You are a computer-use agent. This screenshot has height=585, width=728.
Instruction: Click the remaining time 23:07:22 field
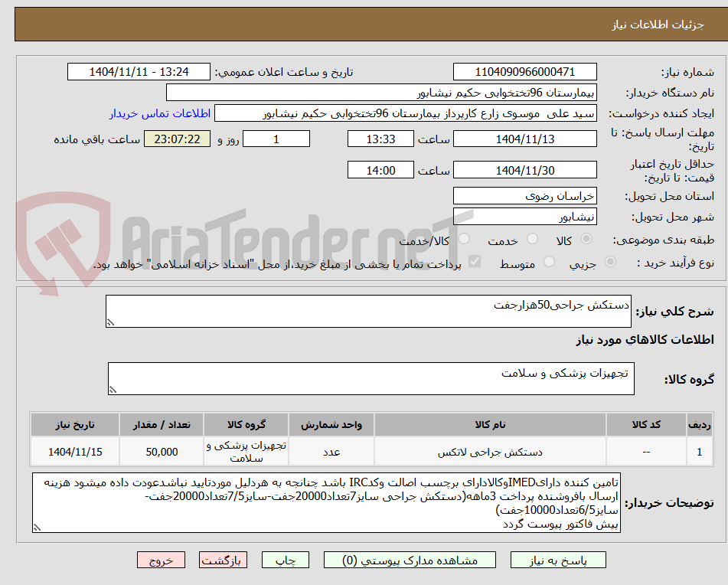[x=177, y=139]
